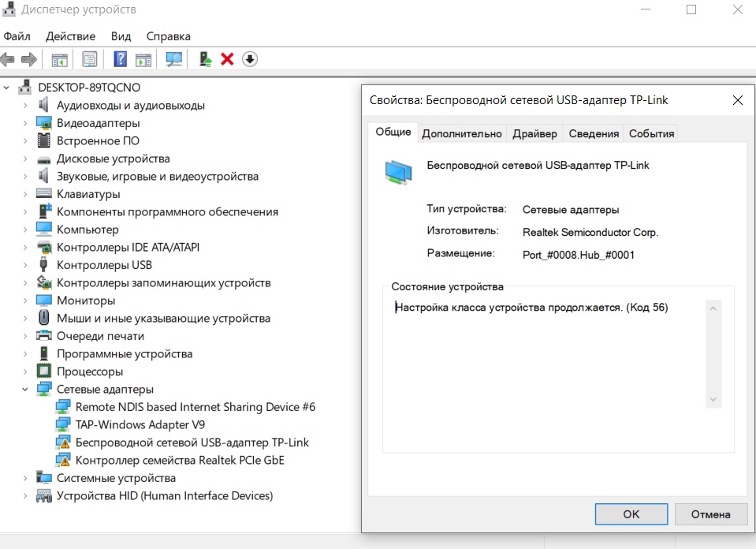Switch to the События tab
Viewport: 756px width, 549px height.
651,133
